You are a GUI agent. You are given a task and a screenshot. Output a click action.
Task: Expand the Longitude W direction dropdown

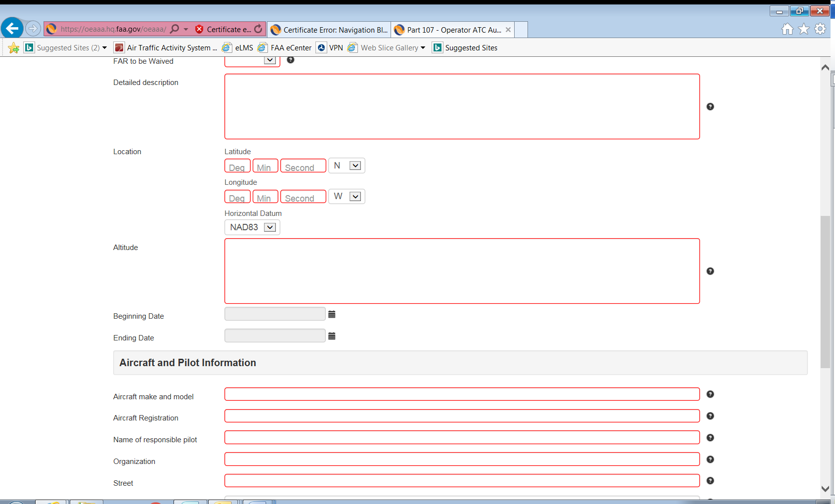(354, 197)
